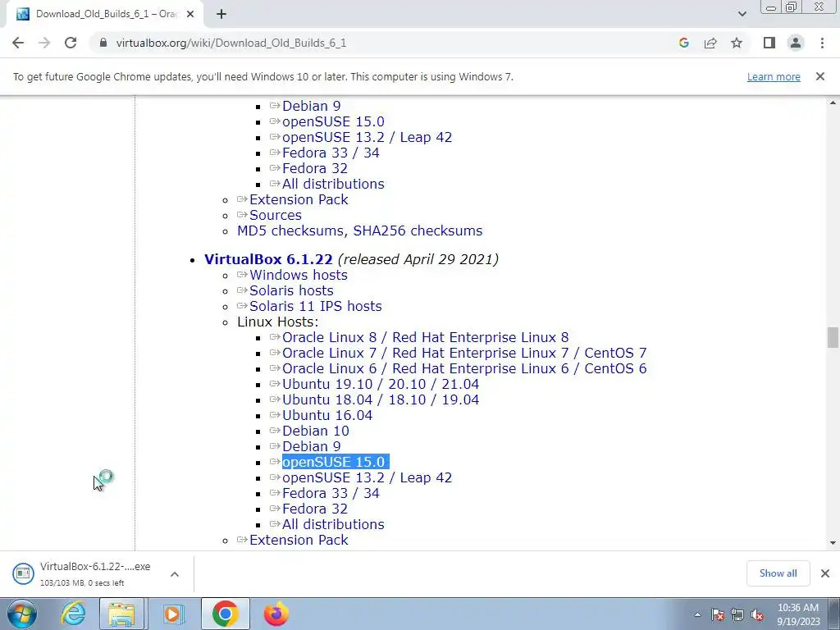
Task: Click the address bar URL
Action: (x=231, y=43)
